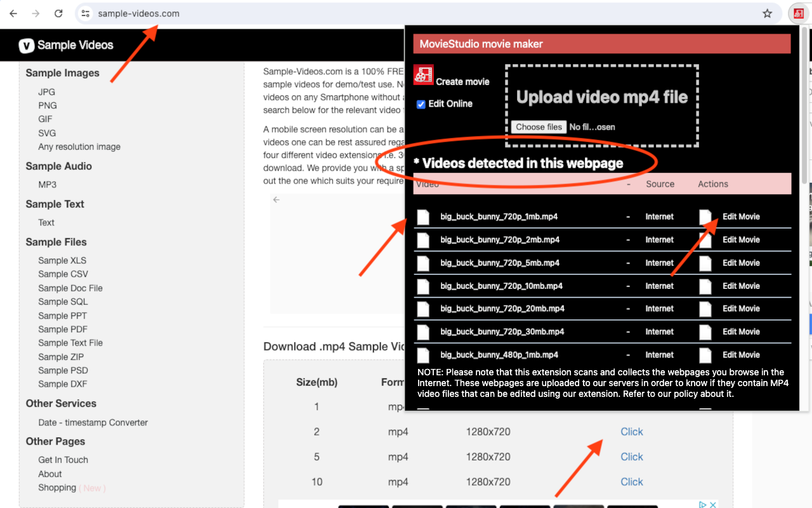Click Edit Movie for big_buck_bunny_720p_10mb.mp4
The height and width of the screenshot is (508, 812).
pyautogui.click(x=741, y=286)
